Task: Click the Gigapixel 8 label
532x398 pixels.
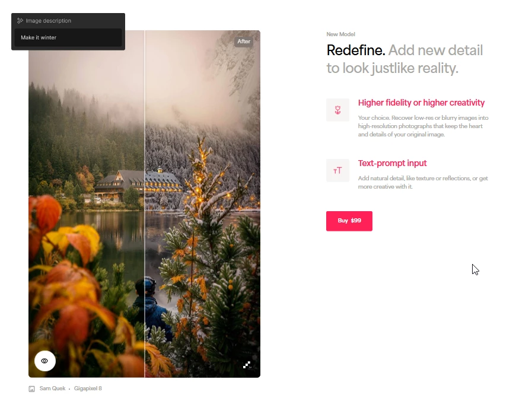Action: coord(88,389)
